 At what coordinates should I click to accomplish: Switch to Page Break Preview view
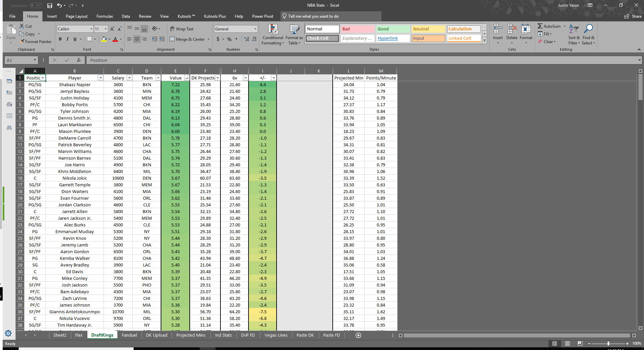point(580,343)
